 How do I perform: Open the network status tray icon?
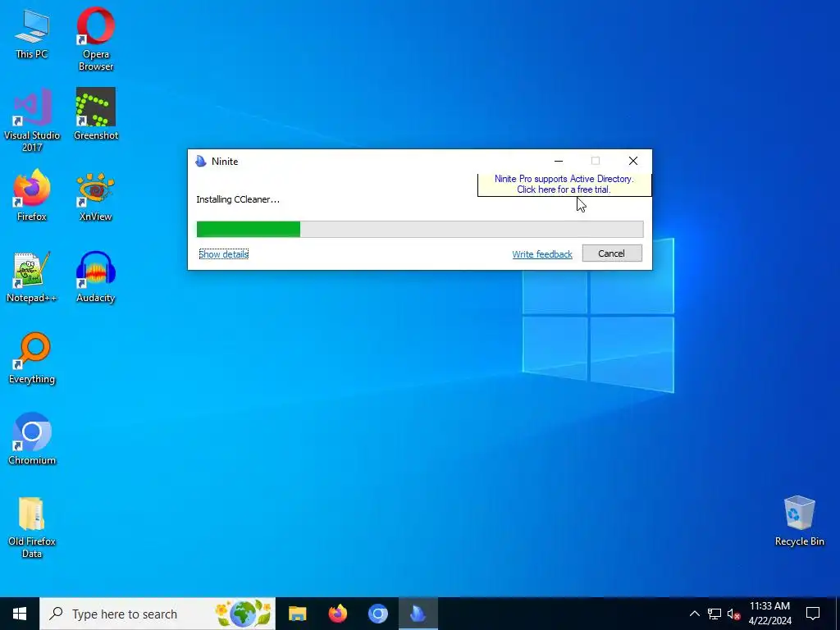[714, 614]
